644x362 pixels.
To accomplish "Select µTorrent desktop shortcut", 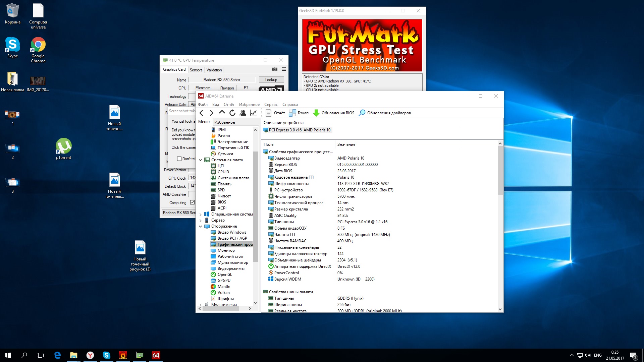I will click(63, 149).
